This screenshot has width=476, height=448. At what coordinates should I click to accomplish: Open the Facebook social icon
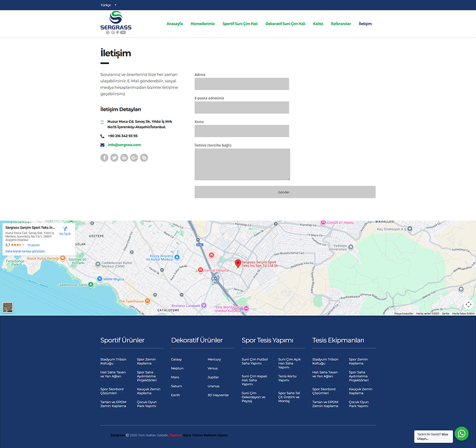coord(104,158)
